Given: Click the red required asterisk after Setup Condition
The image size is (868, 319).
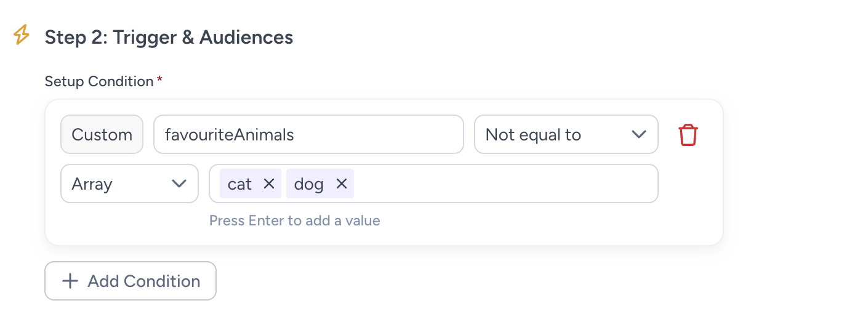Looking at the screenshot, I should click(x=159, y=79).
